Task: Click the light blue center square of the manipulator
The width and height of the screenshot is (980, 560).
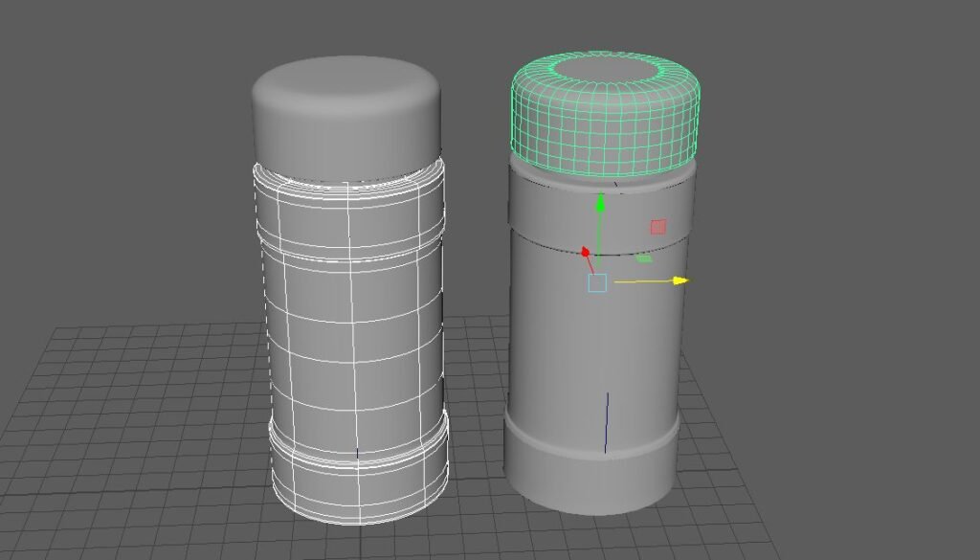Action: coord(597,283)
